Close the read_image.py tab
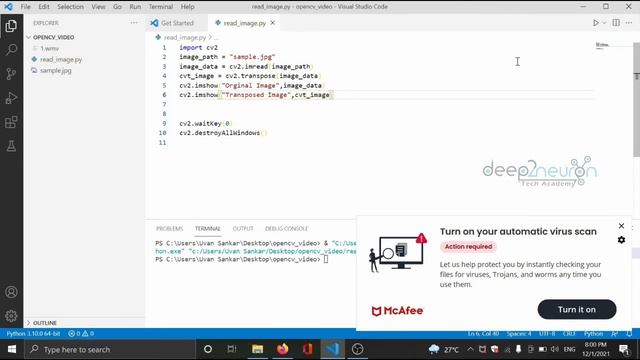 coord(273,23)
